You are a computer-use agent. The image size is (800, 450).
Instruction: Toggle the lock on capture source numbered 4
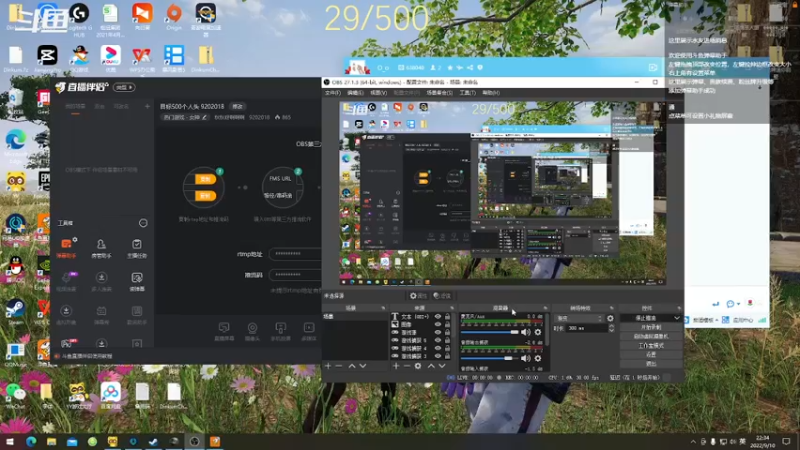click(447, 348)
